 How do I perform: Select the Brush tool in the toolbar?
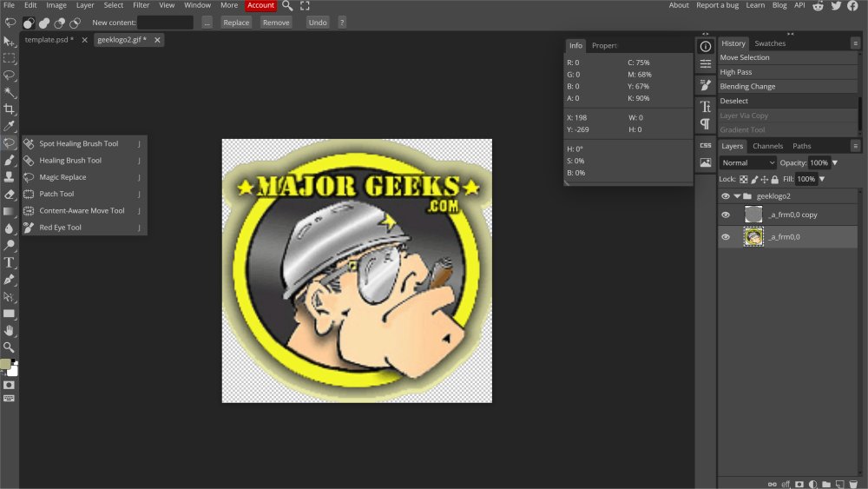(9, 161)
